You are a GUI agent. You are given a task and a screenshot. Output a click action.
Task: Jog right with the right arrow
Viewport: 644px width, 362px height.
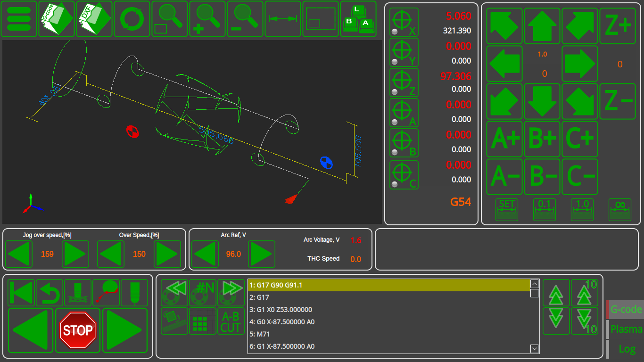(x=580, y=64)
